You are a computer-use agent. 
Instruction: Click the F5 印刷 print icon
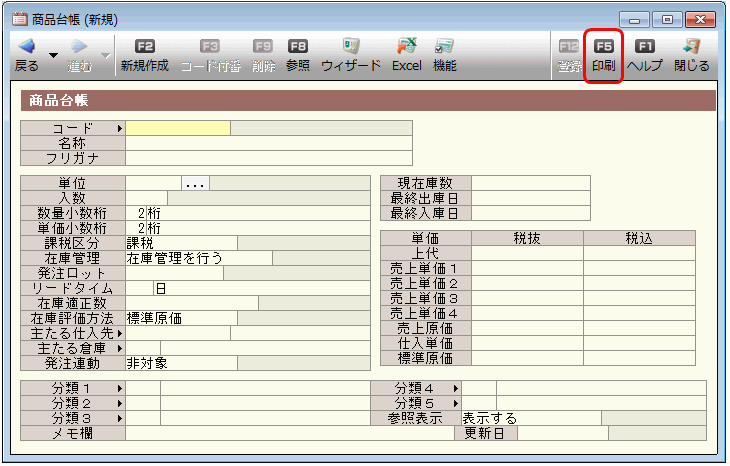point(603,47)
